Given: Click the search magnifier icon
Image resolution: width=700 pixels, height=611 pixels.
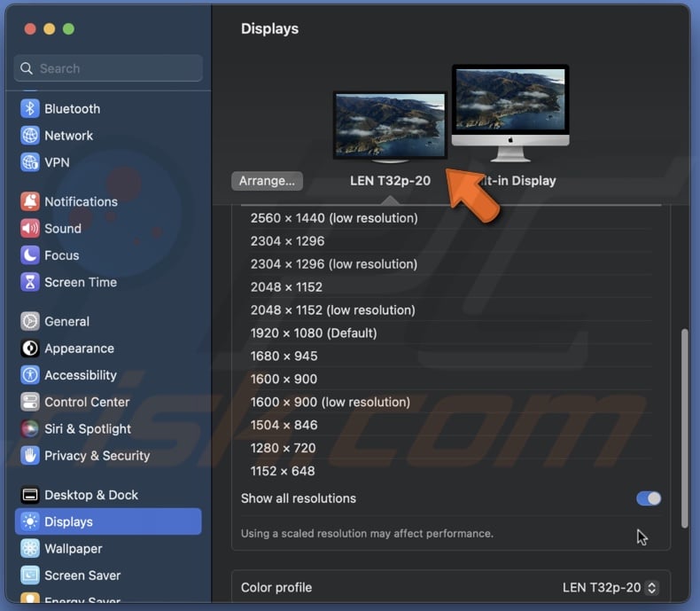Looking at the screenshot, I should (27, 68).
